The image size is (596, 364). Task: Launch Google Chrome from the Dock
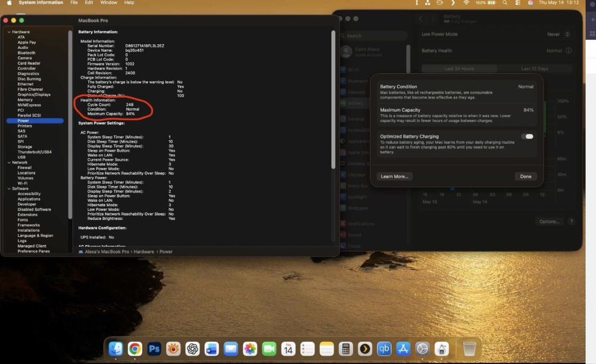pyautogui.click(x=135, y=349)
